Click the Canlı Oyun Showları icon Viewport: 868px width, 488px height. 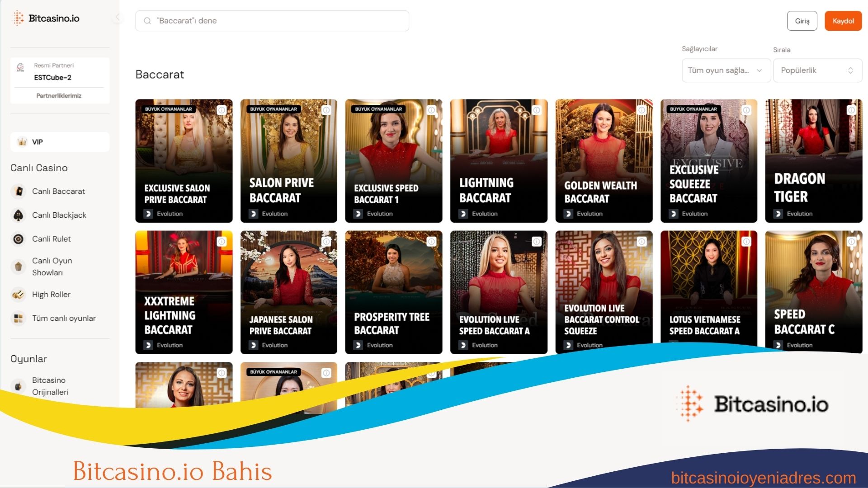pos(19,267)
